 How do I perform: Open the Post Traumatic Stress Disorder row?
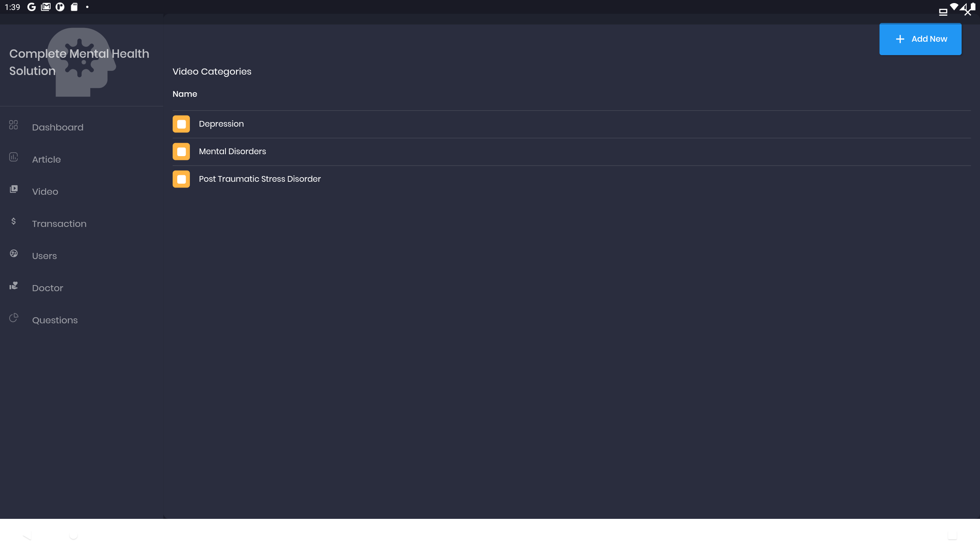(x=260, y=179)
